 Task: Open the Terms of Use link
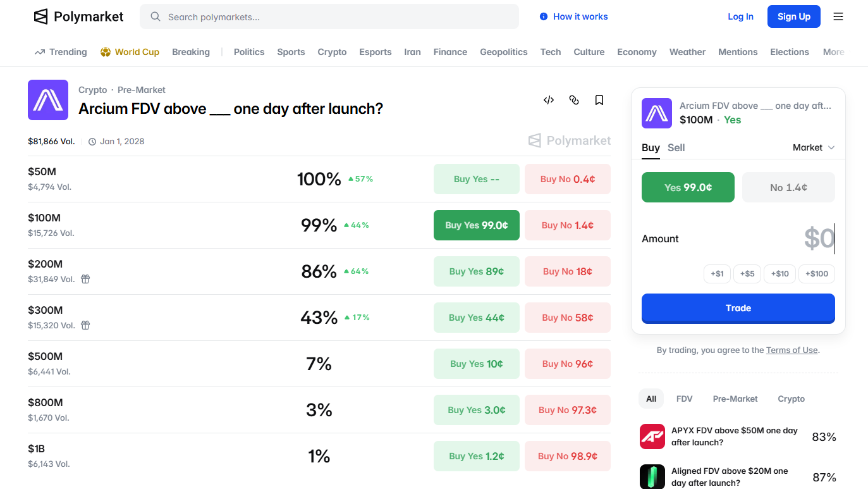(792, 350)
